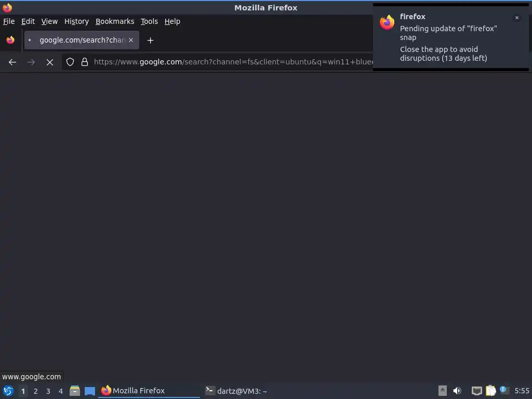Select the google.com/search tab
Image resolution: width=532 pixels, height=399 pixels.
point(82,40)
